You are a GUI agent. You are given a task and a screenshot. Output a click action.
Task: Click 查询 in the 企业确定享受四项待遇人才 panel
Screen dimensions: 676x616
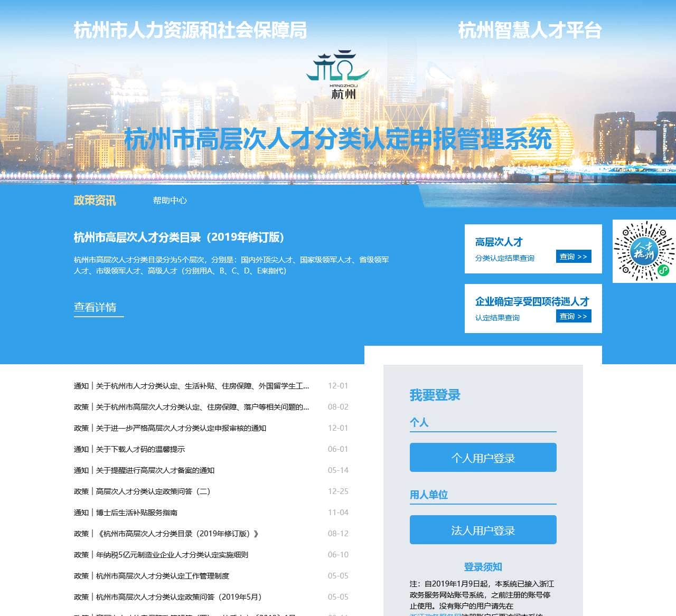coord(573,316)
